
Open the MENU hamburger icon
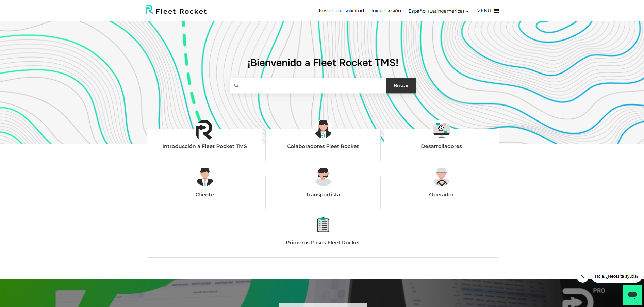click(496, 11)
